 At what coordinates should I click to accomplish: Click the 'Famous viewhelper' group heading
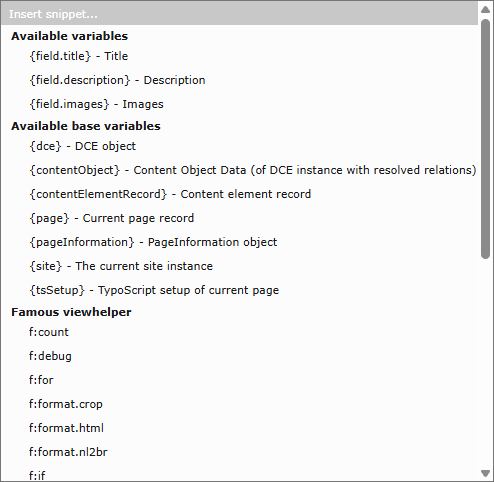coord(71,312)
